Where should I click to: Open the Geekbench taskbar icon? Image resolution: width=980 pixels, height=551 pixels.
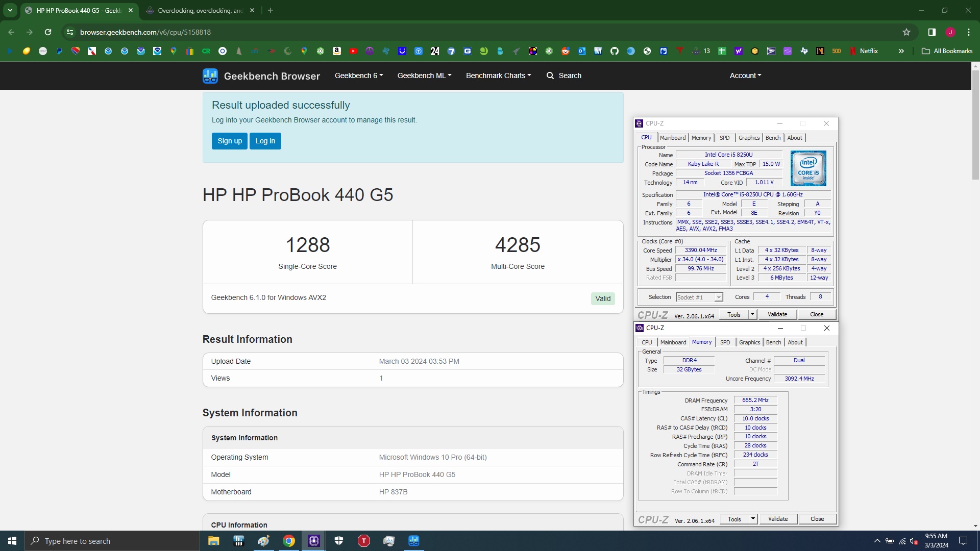click(x=414, y=541)
